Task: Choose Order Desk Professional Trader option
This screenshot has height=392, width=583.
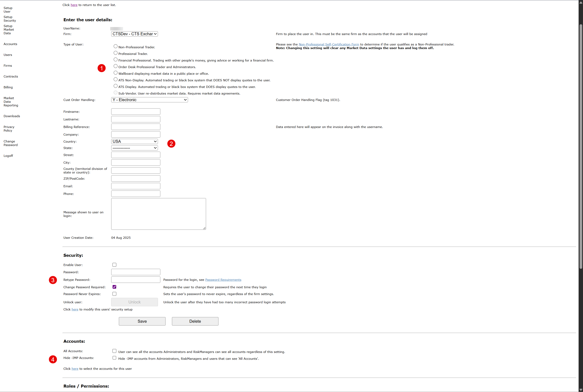Action: [x=115, y=66]
